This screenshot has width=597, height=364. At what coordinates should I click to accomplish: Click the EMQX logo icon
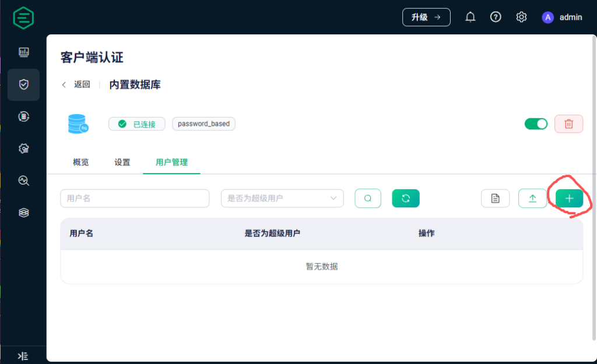23,17
